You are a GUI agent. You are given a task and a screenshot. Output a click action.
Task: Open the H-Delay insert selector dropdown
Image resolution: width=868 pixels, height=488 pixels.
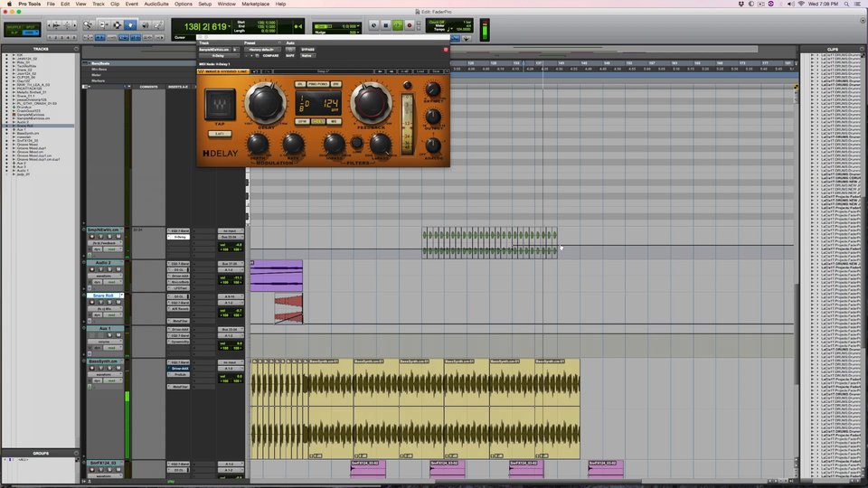[219, 56]
